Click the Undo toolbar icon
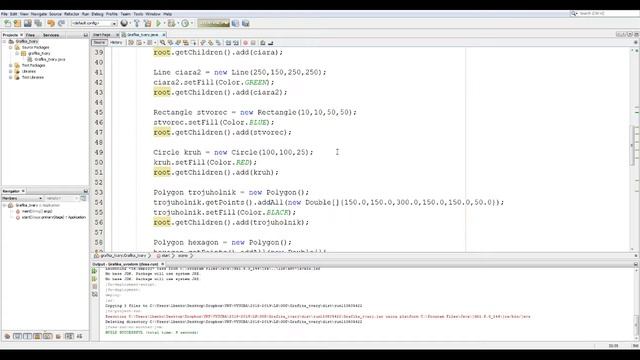The image size is (640, 360). [x=51, y=23]
